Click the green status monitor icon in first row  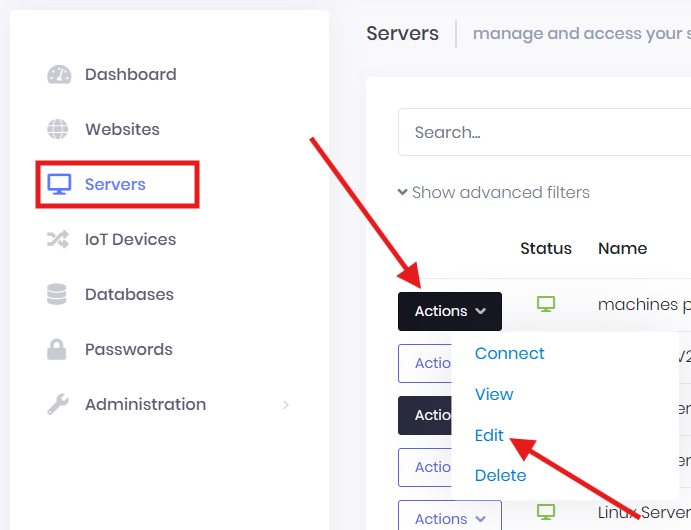point(546,304)
